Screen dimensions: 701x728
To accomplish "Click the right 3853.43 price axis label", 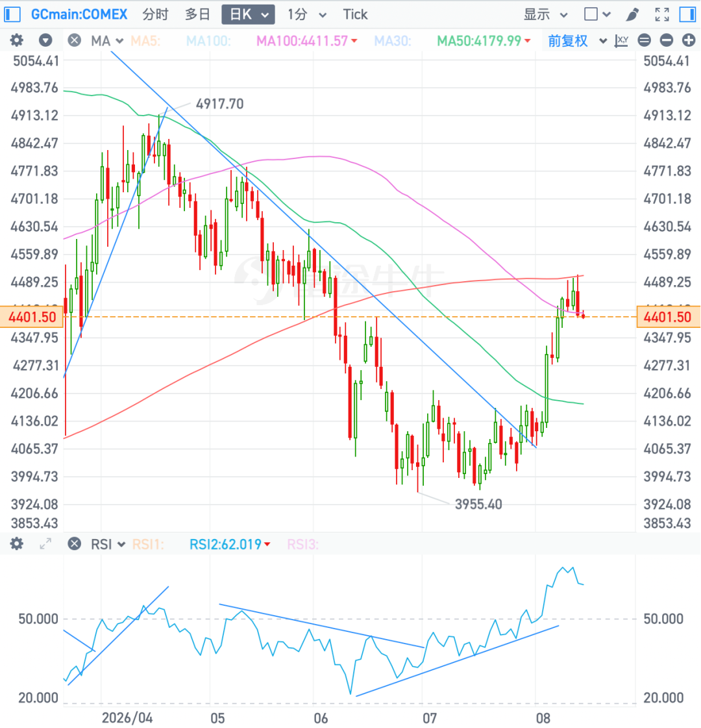I will coord(667,523).
